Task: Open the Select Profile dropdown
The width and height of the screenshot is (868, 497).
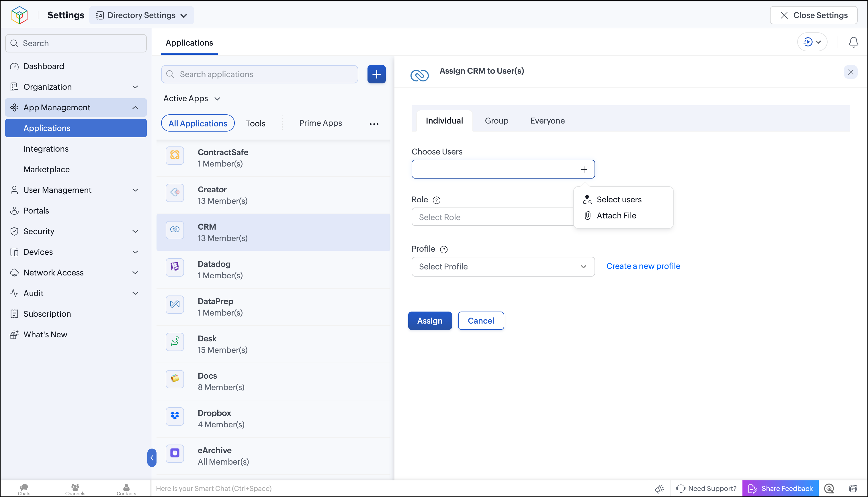Action: [503, 267]
